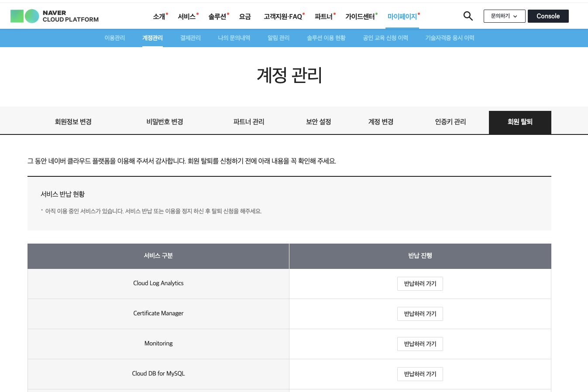Switch to 보안 설정 tab
The width and height of the screenshot is (588, 392).
319,122
